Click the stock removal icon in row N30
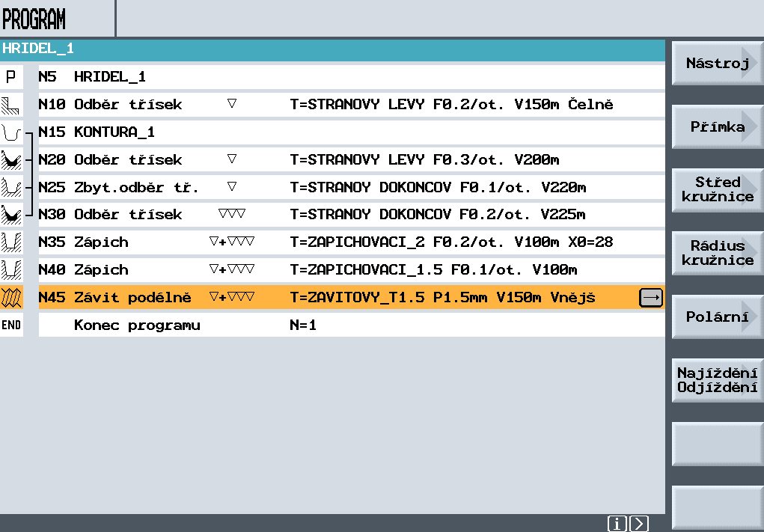 pyautogui.click(x=11, y=214)
